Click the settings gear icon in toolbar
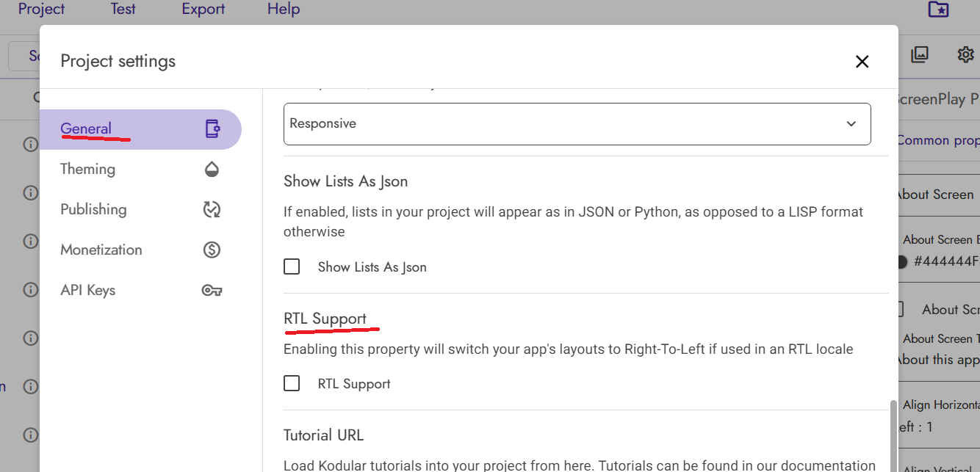The width and height of the screenshot is (980, 472). click(965, 54)
